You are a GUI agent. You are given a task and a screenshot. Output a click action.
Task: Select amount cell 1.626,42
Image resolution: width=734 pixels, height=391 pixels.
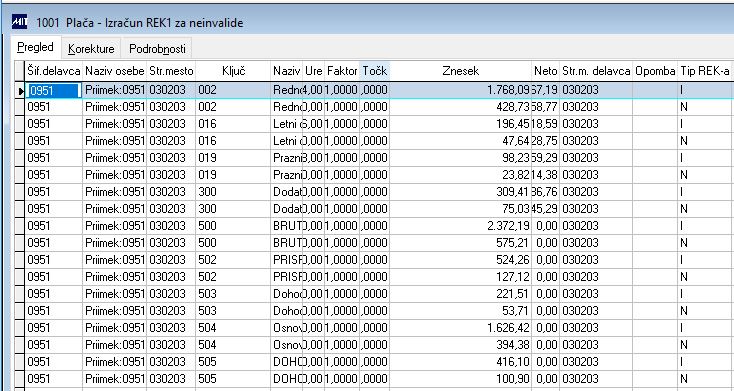461,328
